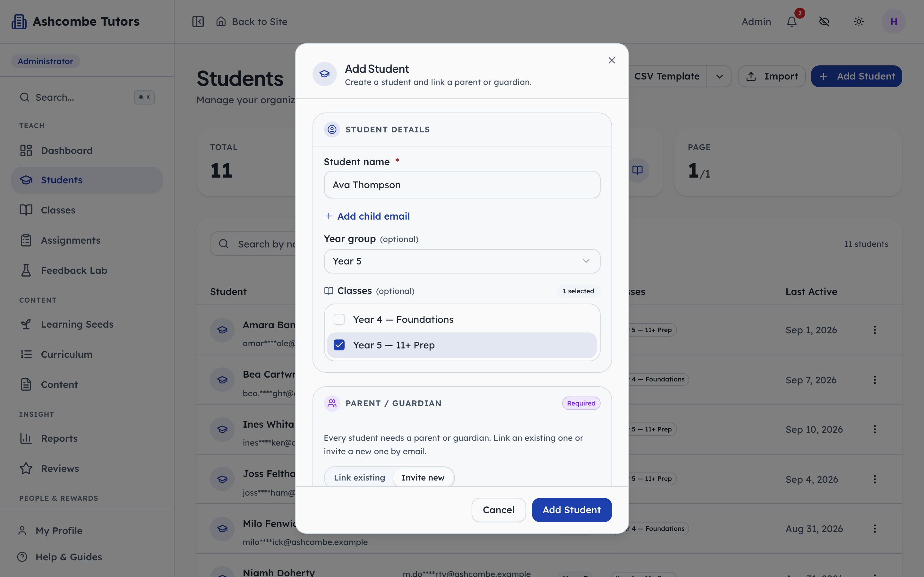
Task: Collapse sidebar with panel icon
Action: coord(198,22)
